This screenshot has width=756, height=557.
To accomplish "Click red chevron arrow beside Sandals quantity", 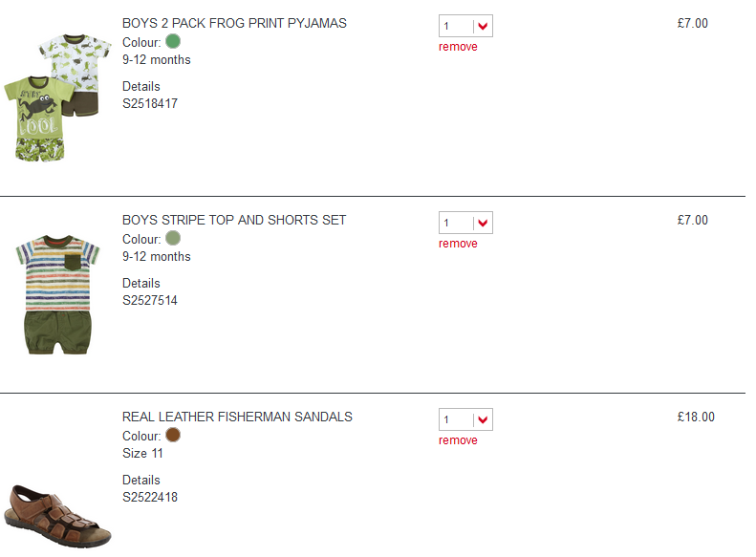I will click(483, 419).
